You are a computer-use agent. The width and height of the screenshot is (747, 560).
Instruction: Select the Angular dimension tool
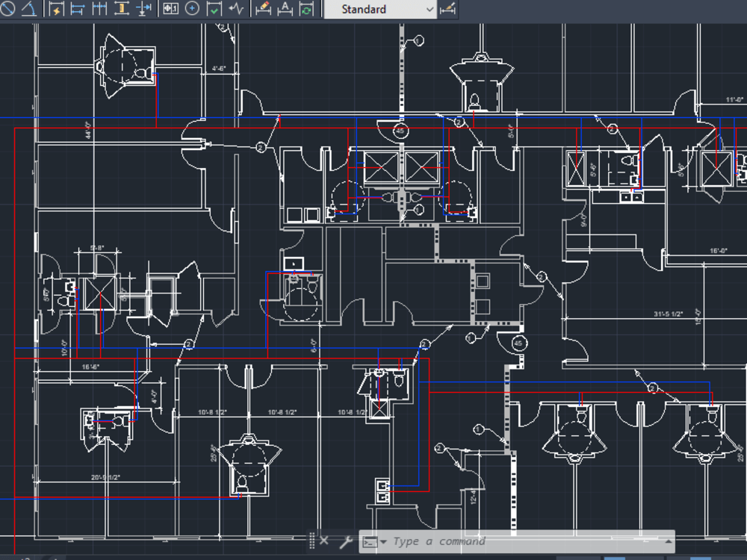tap(30, 9)
